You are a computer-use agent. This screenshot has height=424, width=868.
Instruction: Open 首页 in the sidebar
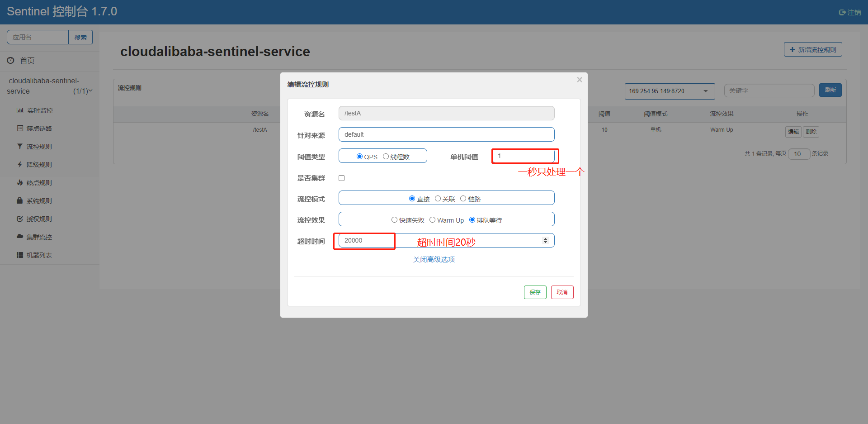[x=27, y=61]
